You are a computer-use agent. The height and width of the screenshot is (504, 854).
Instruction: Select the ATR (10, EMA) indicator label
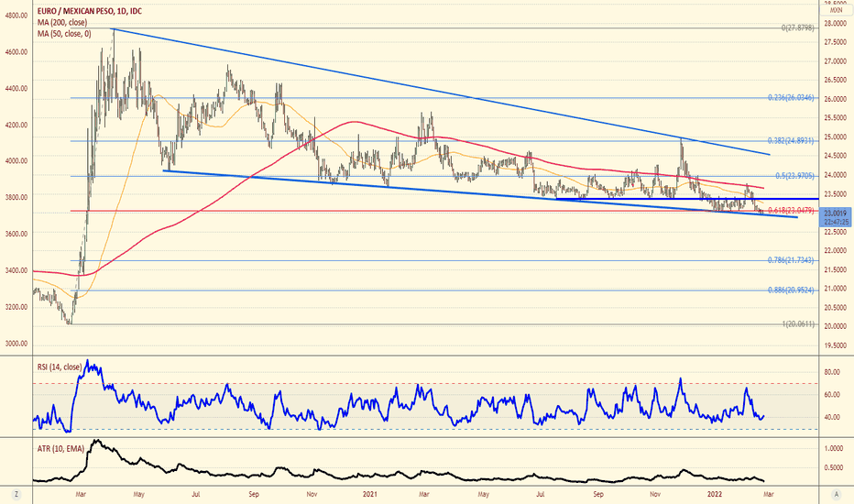tap(60, 449)
